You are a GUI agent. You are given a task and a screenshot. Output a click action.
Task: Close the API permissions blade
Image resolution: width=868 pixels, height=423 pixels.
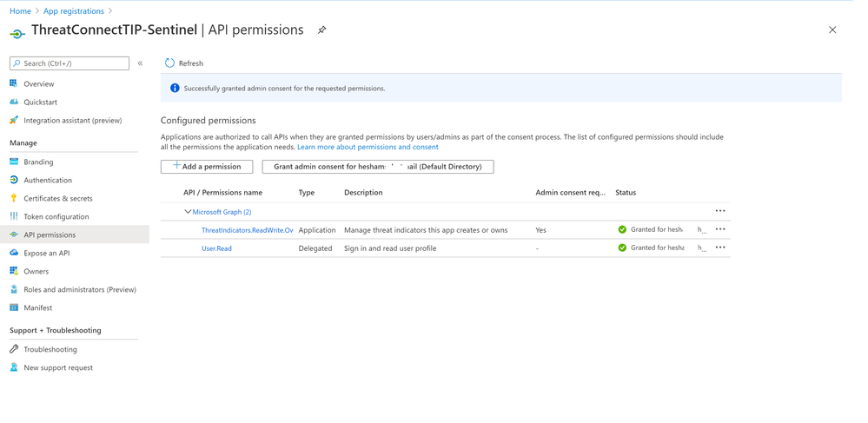(832, 30)
